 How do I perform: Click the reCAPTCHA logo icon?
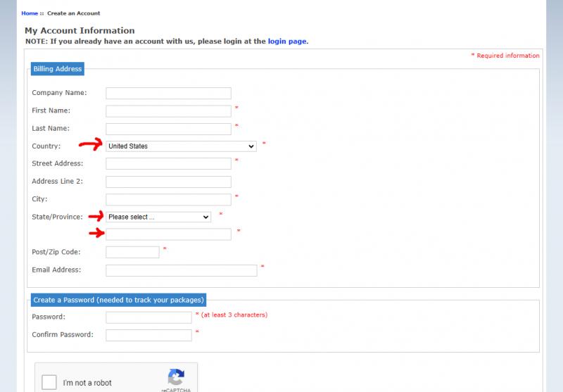coord(176,377)
